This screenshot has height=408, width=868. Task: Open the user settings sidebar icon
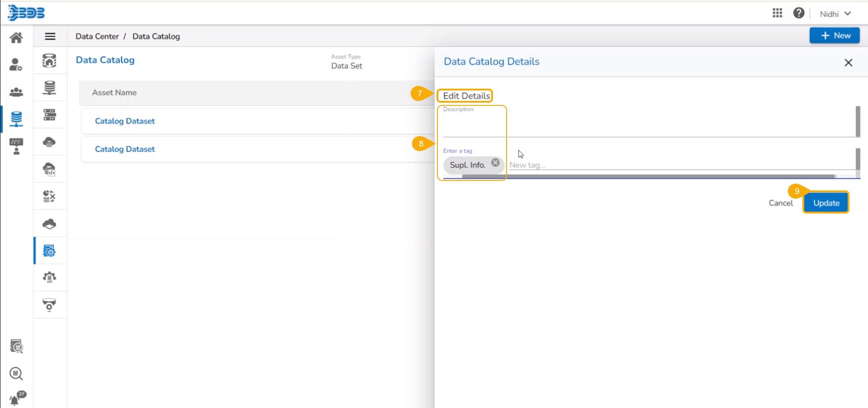click(16, 65)
